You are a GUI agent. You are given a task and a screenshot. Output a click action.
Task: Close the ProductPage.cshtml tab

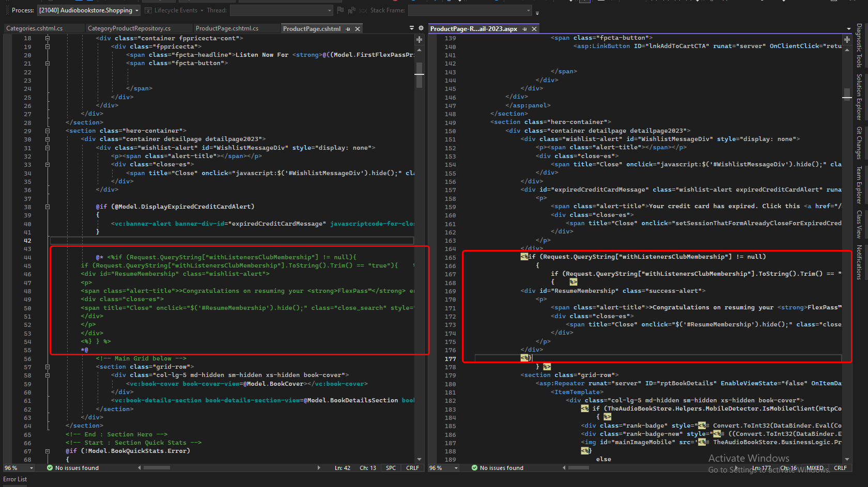(x=358, y=29)
